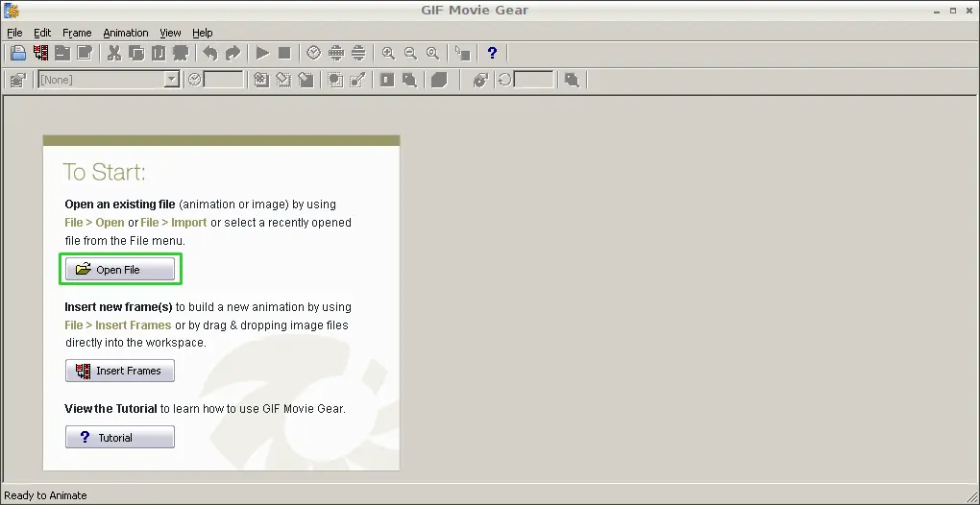Click the Redo arrow icon
Viewport: 980px width, 505px height.
pos(233,53)
